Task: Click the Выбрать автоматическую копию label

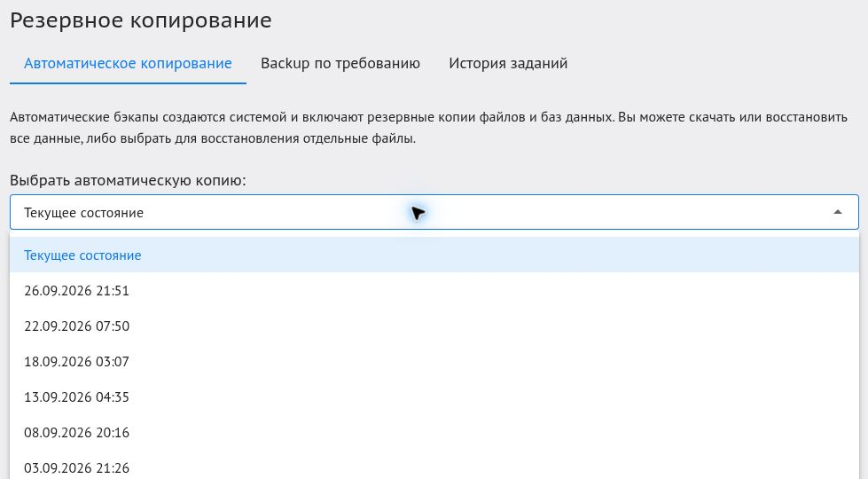Action: tap(128, 181)
